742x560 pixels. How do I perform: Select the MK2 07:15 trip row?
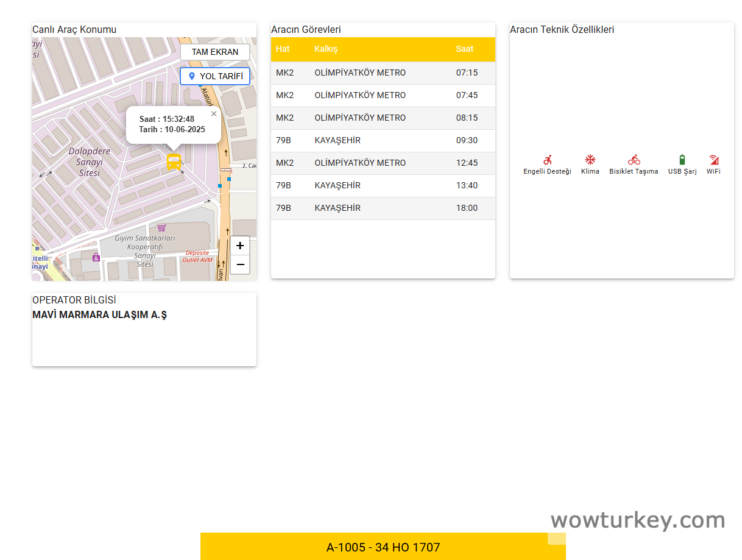[x=383, y=73]
